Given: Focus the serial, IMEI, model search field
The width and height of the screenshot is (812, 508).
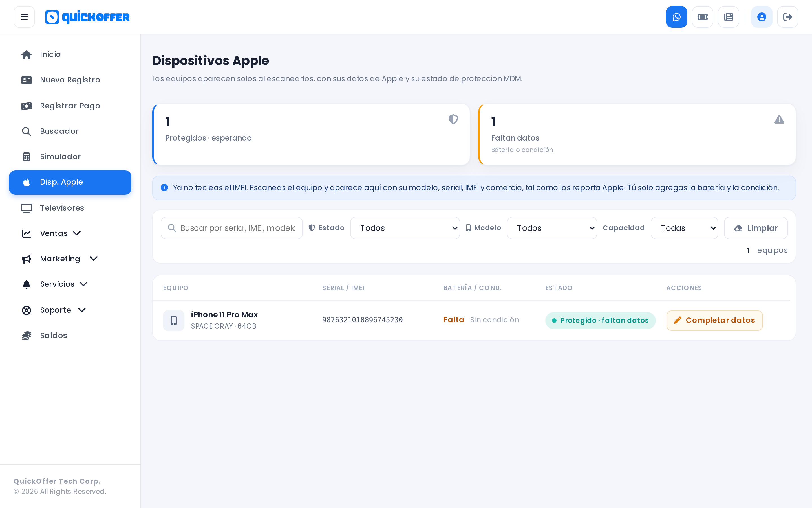Looking at the screenshot, I should point(232,228).
